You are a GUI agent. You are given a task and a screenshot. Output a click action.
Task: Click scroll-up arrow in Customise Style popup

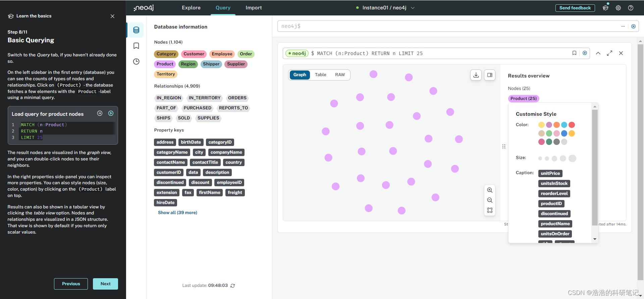tap(595, 107)
